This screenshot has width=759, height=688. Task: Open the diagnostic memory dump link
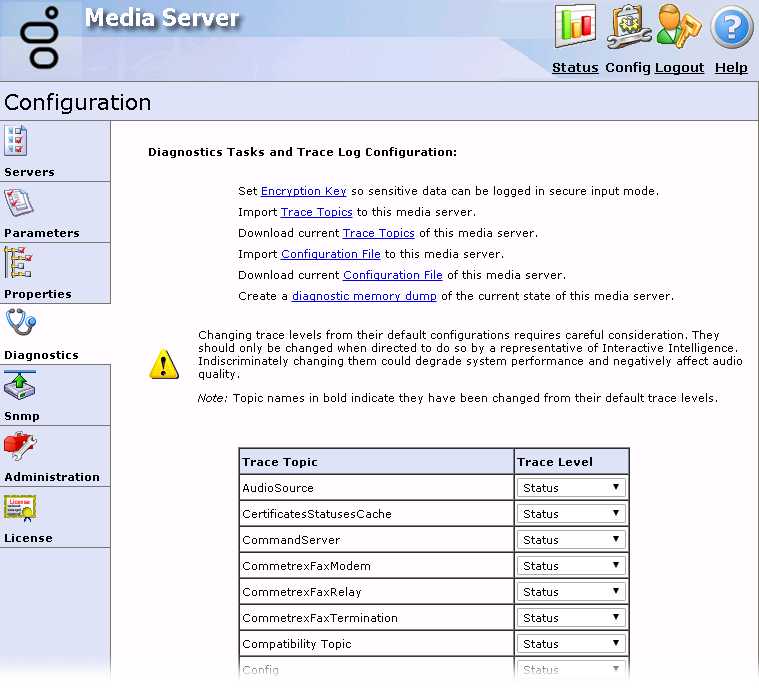(364, 296)
